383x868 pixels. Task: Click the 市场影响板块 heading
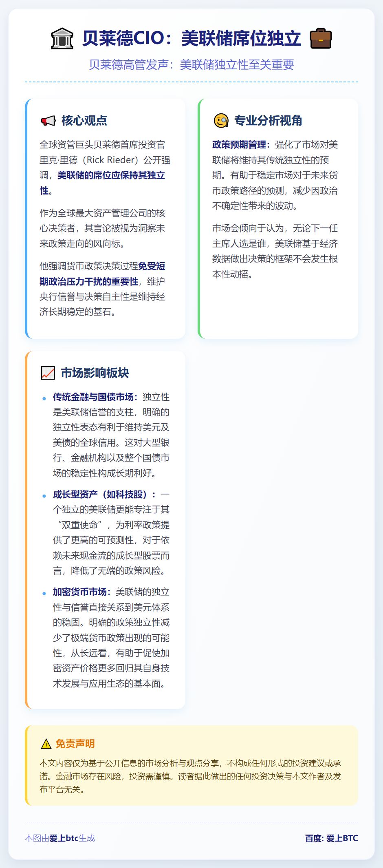[95, 373]
